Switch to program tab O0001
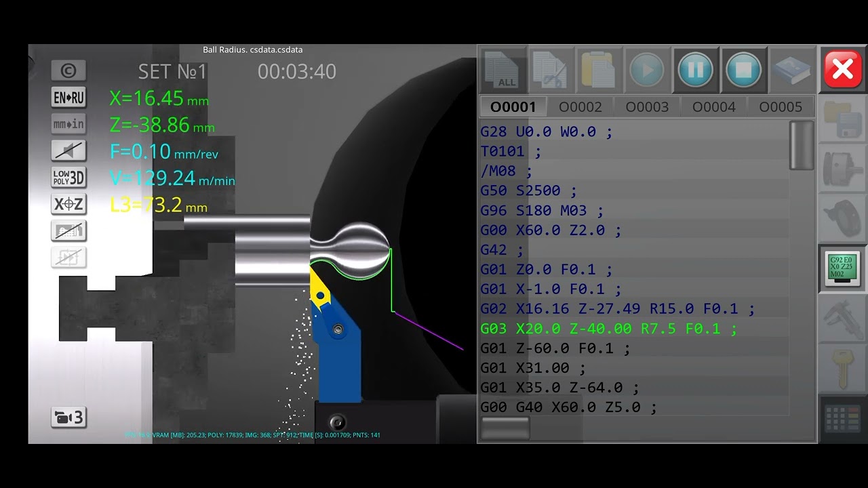This screenshot has height=488, width=868. (513, 107)
